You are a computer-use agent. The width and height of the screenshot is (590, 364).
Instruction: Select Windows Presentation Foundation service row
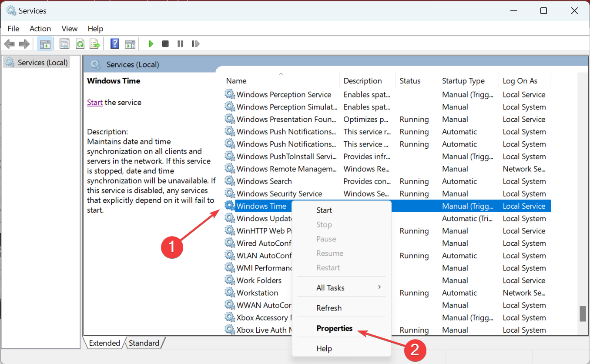click(387, 119)
